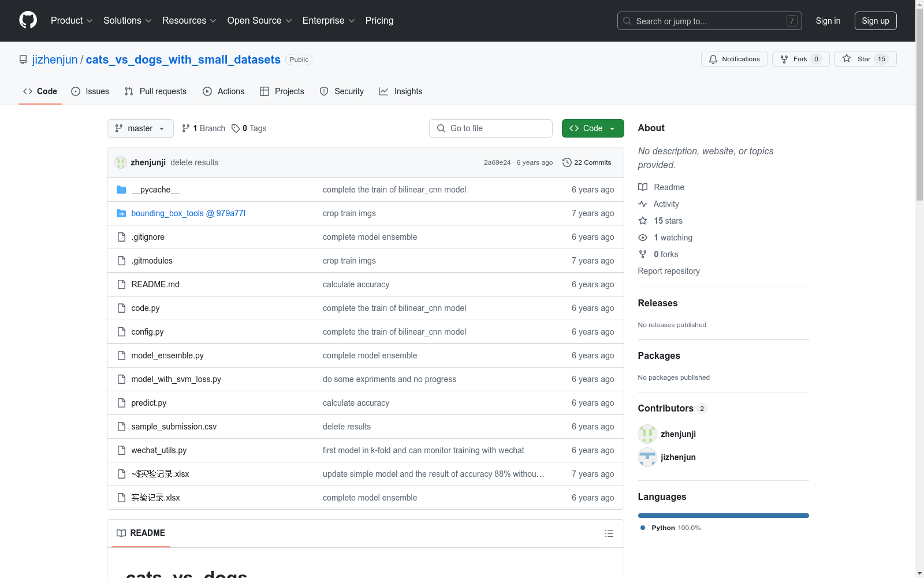Expand the Resources menu
The image size is (924, 578).
tap(189, 20)
